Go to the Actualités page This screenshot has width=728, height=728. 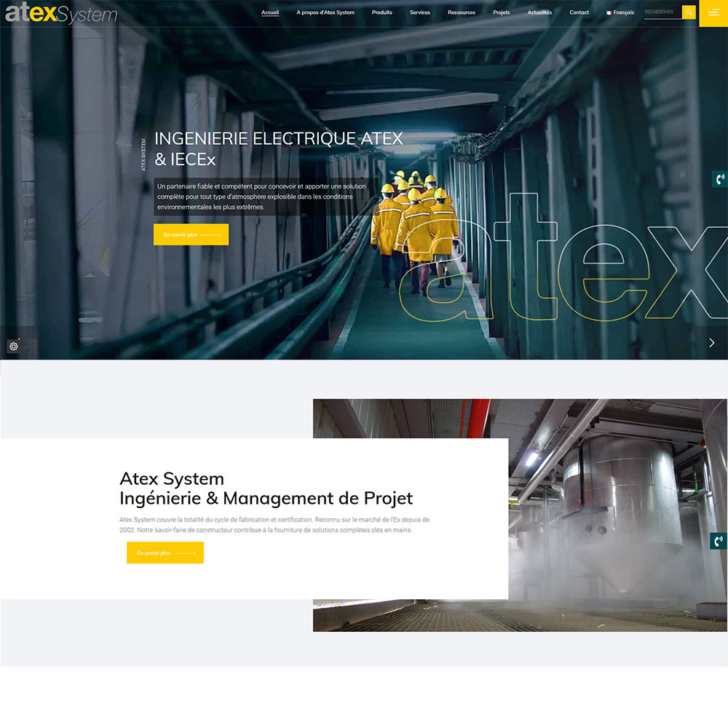pyautogui.click(x=539, y=12)
